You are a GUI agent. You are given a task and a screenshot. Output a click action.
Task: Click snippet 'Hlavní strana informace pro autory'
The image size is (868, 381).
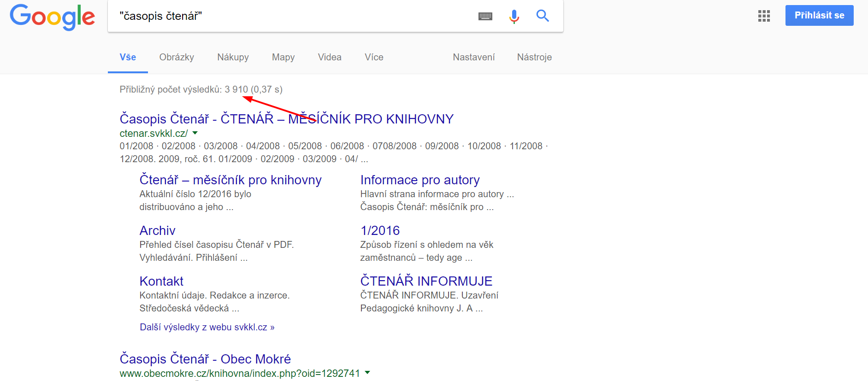tap(432, 194)
